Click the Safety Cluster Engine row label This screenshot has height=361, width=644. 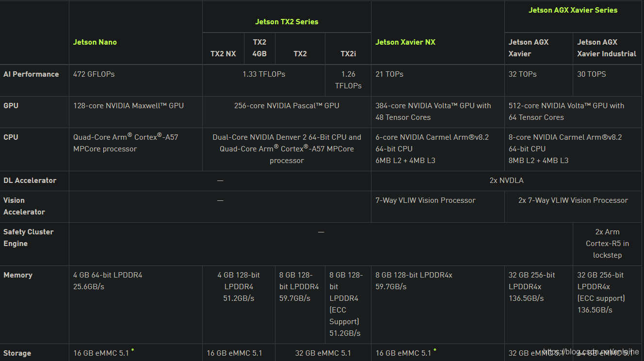tap(29, 238)
